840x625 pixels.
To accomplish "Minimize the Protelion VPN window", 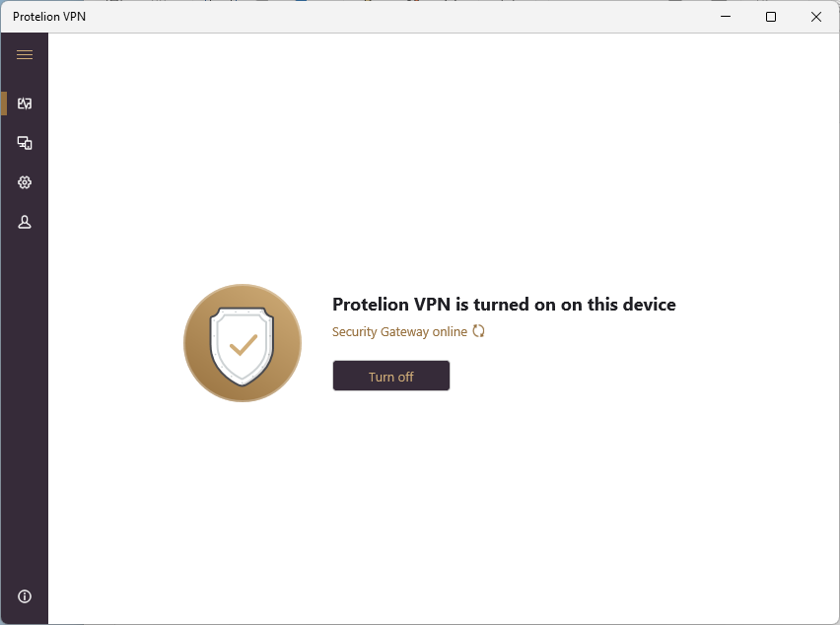I will (726, 17).
